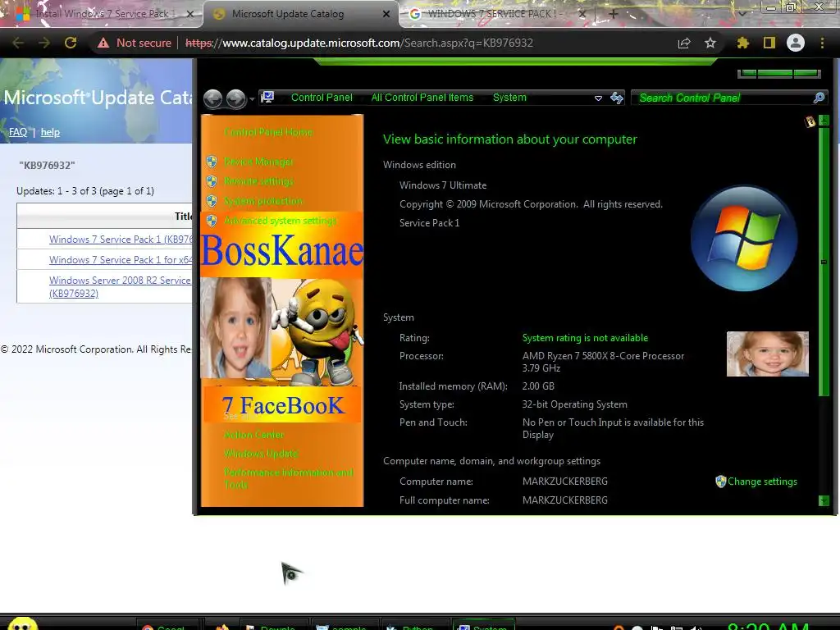The height and width of the screenshot is (630, 840).
Task: Click the System window scroll up arrow
Action: pyautogui.click(x=824, y=121)
